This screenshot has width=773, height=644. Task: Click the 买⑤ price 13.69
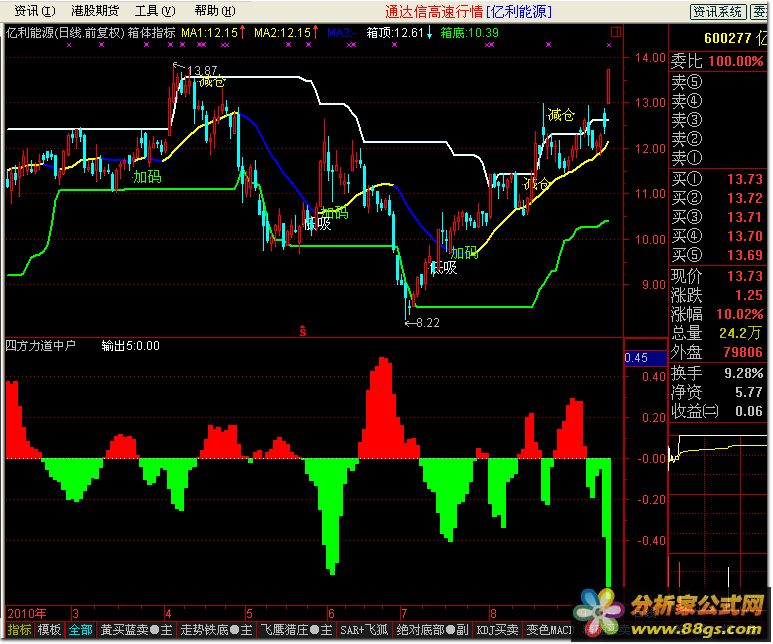point(744,255)
